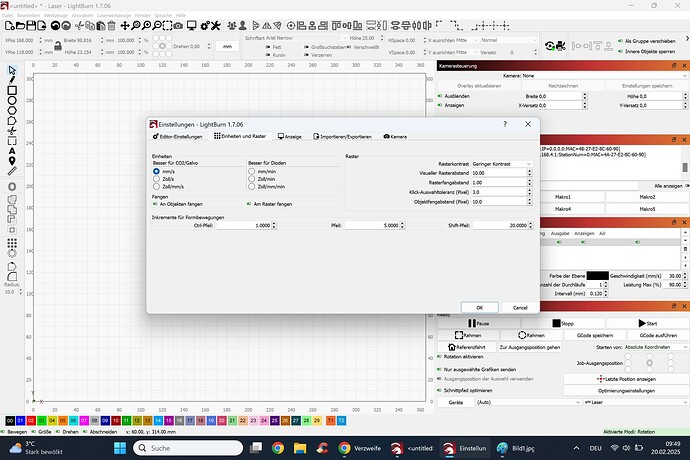Select the red 02 palette color
The image size is (690, 460).
click(x=31, y=421)
